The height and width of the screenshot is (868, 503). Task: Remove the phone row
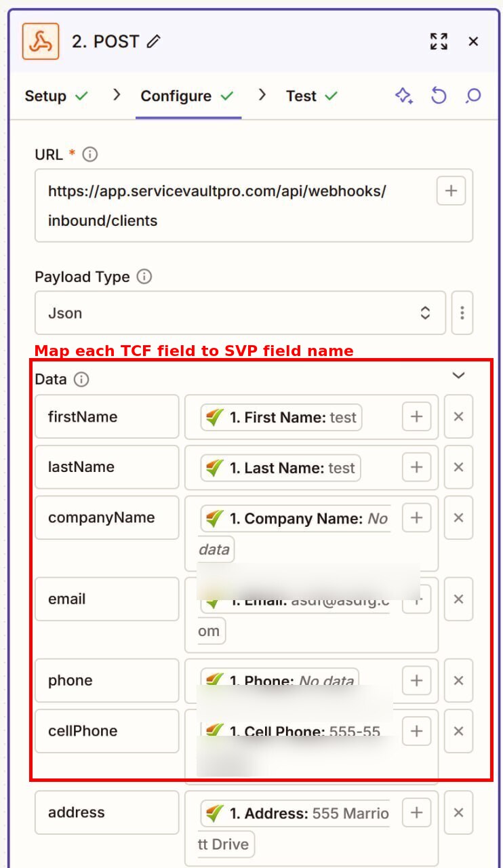458,680
